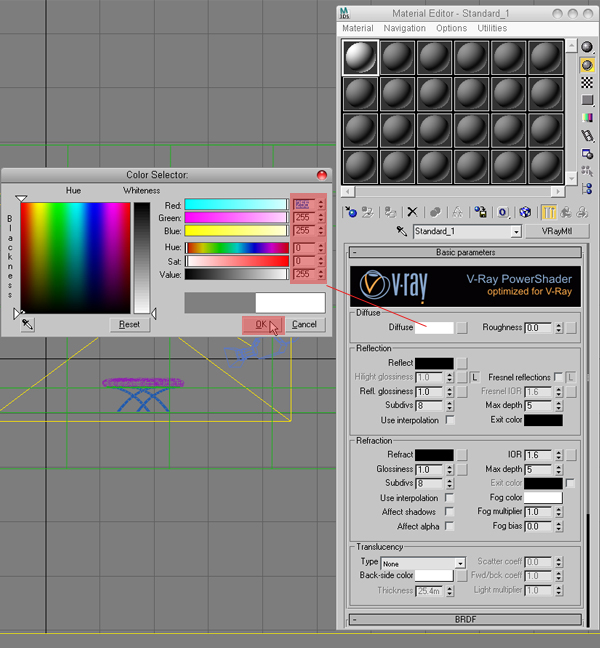Click the Video Color Check icon
The height and width of the screenshot is (648, 600).
[587, 118]
